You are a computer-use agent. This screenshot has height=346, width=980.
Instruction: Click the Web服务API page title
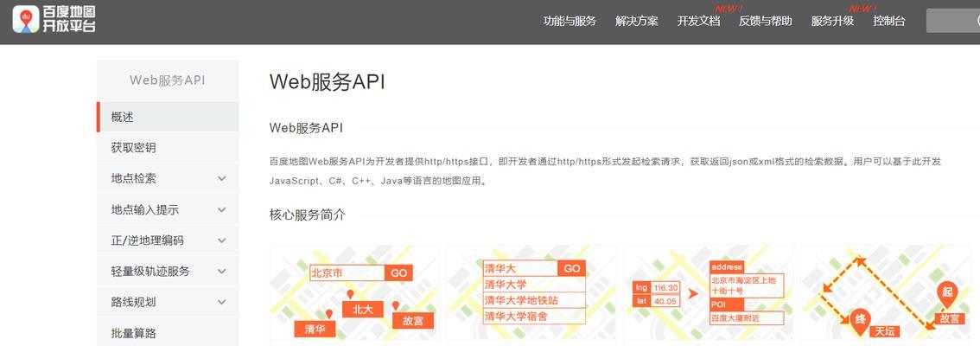coord(327,82)
